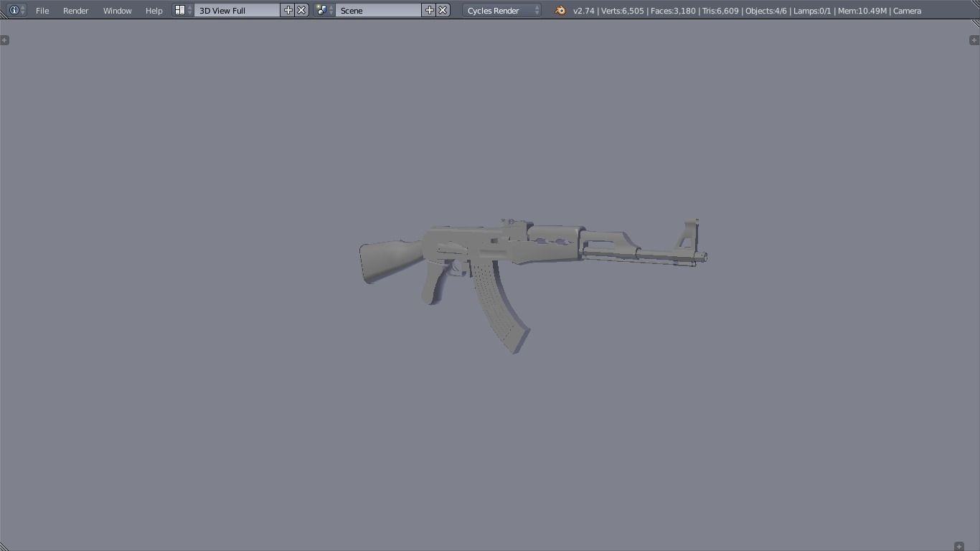Click the plus icon to add a screen layout
The height and width of the screenshot is (551, 980).
pyautogui.click(x=288, y=10)
